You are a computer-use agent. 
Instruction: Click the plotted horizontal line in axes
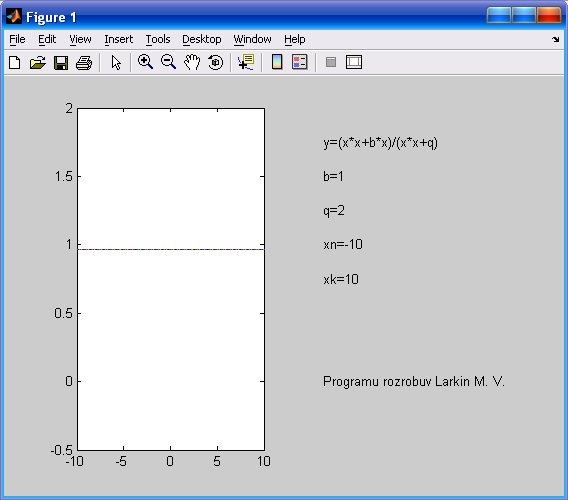click(171, 249)
